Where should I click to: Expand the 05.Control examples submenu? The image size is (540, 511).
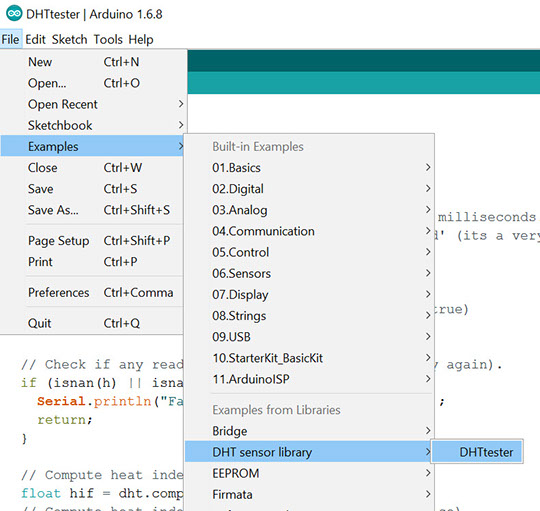pos(309,252)
